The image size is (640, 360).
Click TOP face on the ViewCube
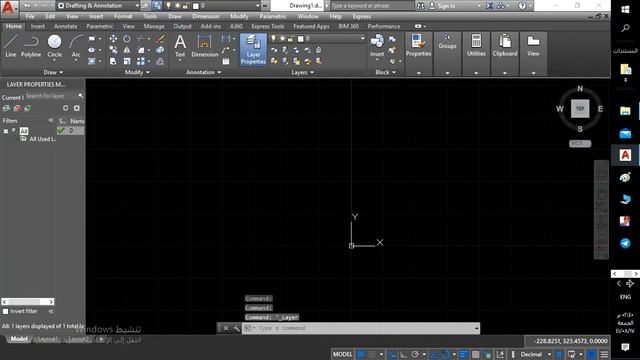click(580, 109)
